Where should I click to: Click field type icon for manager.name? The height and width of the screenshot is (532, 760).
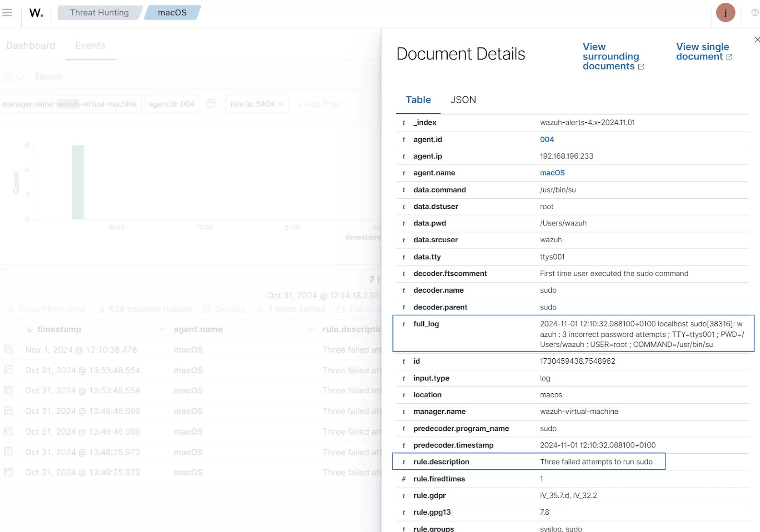(404, 412)
